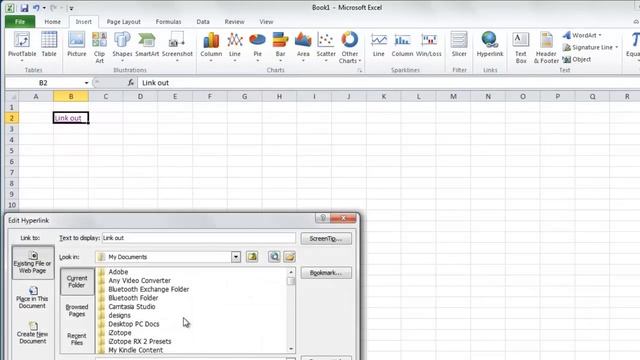640x360 pixels.
Task: Select Create New Document option
Action: point(33,333)
